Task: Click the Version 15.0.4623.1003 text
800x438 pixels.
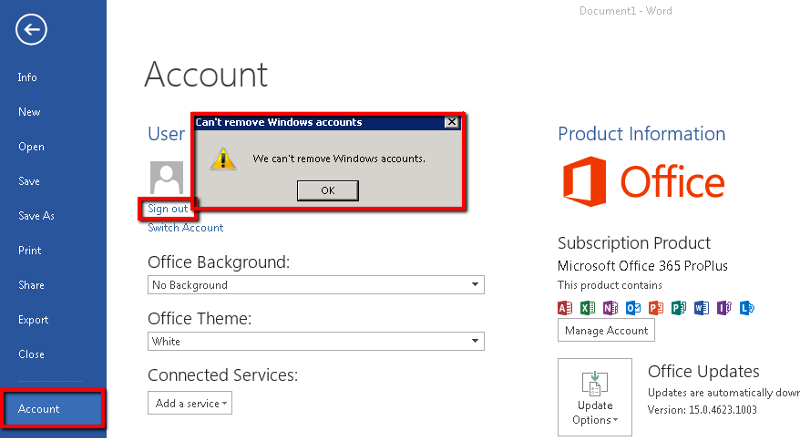Action: 702,410
